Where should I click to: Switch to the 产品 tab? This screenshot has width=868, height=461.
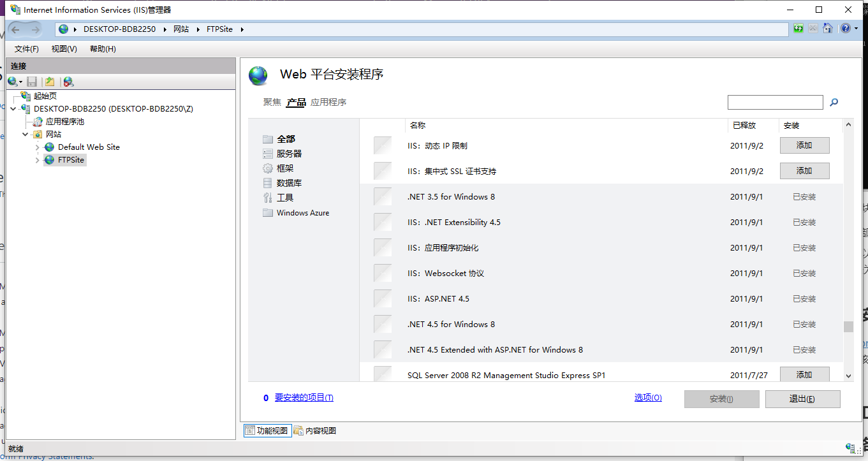(x=296, y=102)
